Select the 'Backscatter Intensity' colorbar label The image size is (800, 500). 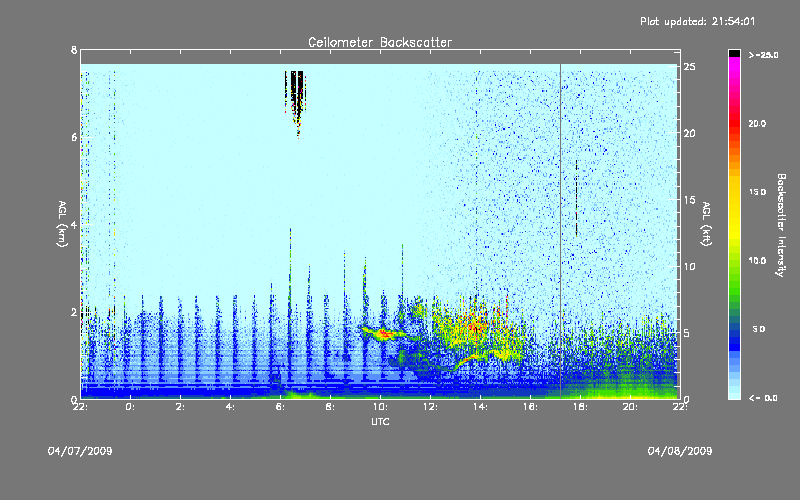(781, 225)
